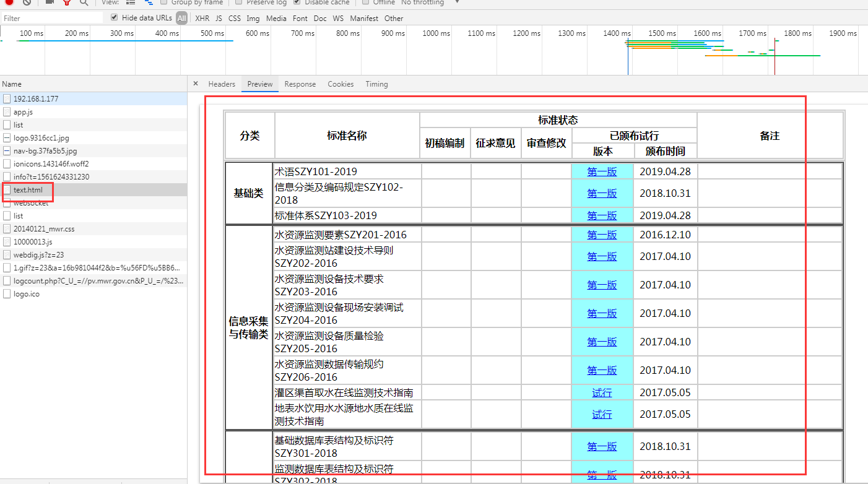Open the Timing tab
The height and width of the screenshot is (484, 868).
point(376,84)
